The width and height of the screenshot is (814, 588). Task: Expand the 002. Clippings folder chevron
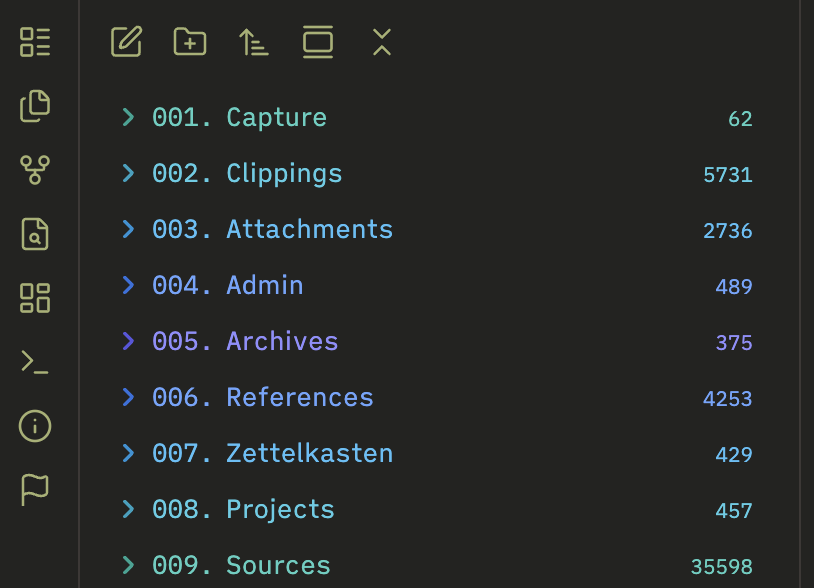click(x=128, y=174)
